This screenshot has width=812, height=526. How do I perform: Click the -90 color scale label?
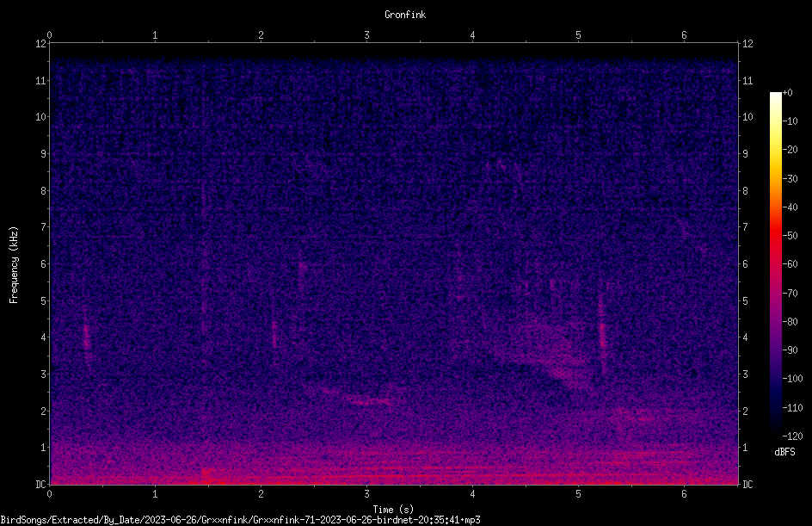point(790,350)
